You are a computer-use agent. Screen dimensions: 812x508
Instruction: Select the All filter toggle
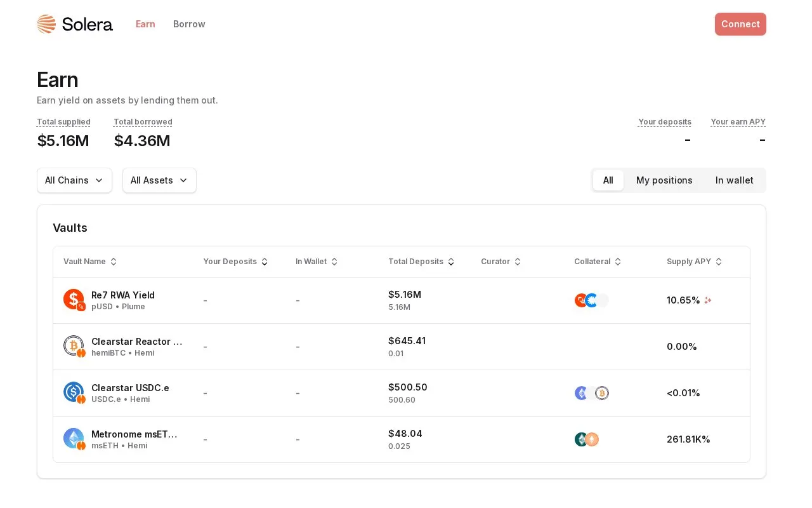coord(608,180)
